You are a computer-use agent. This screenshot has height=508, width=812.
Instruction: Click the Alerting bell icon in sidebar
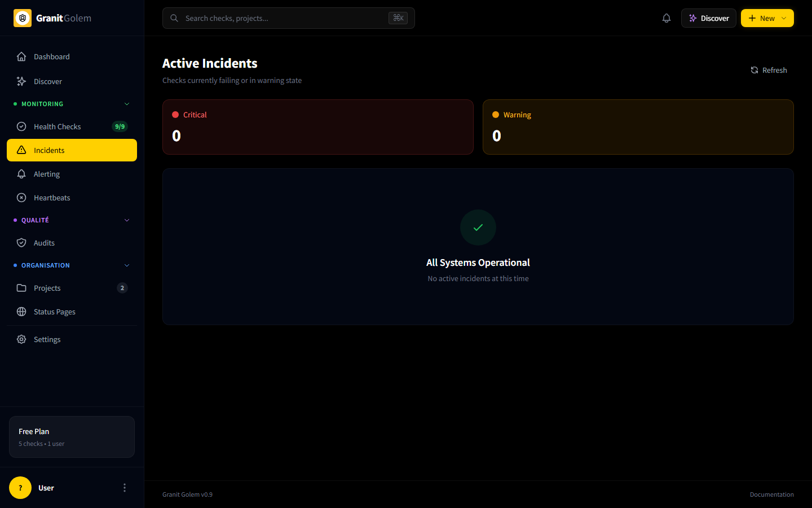pyautogui.click(x=21, y=174)
